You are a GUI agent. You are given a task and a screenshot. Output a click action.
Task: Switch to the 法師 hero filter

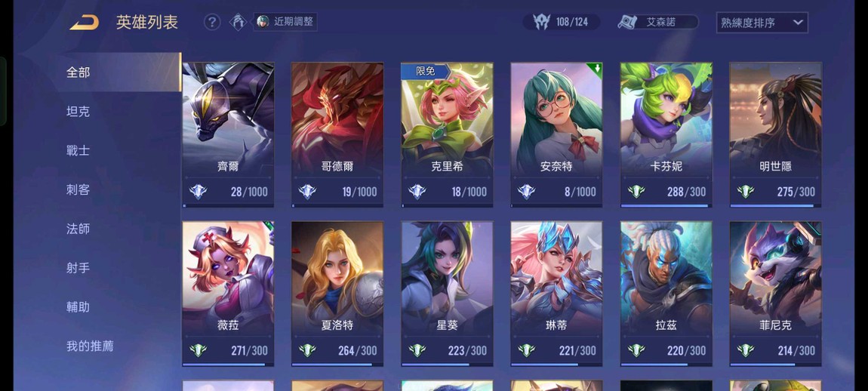78,229
